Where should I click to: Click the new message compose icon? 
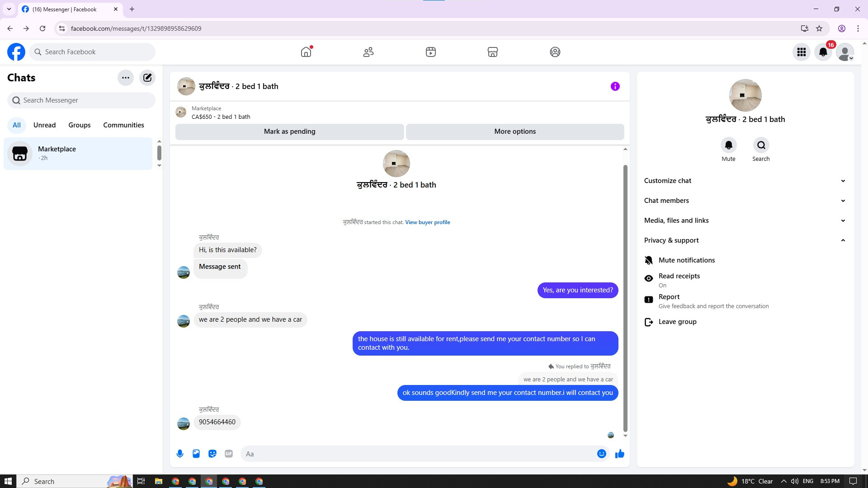[x=147, y=78]
